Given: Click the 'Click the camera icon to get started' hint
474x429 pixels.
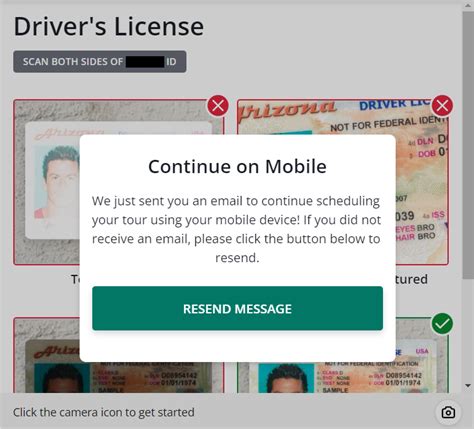Looking at the screenshot, I should click(104, 412).
